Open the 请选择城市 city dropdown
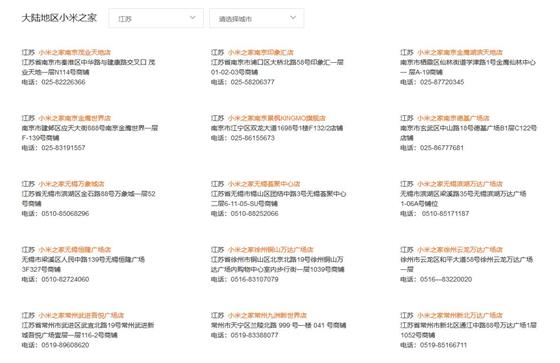Viewport: 560px width, 363px height. [x=257, y=18]
